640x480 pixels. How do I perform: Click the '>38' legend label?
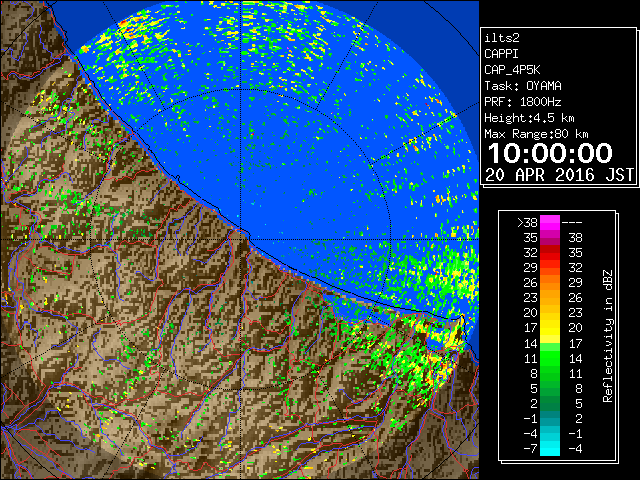click(x=527, y=223)
